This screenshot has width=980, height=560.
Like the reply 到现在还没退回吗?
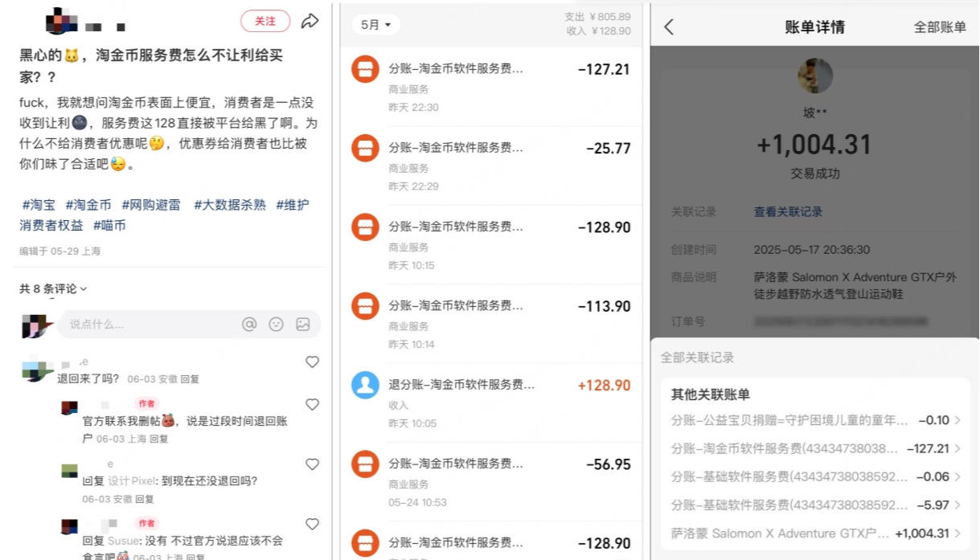pos(313,464)
